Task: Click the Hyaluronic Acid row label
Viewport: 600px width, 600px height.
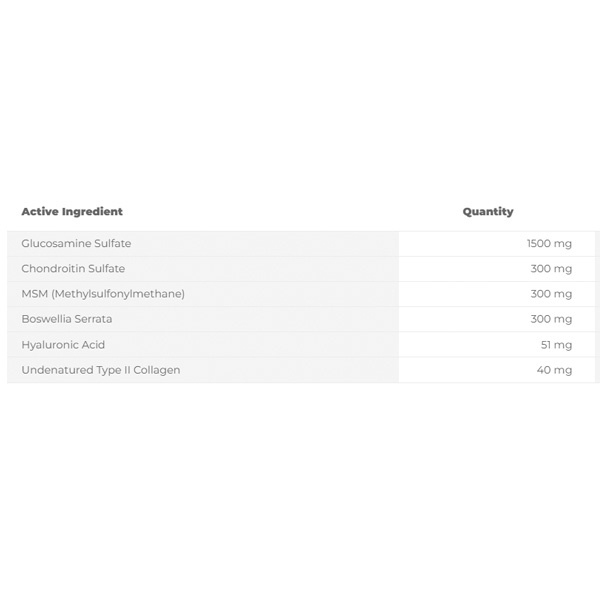Action: [x=63, y=345]
